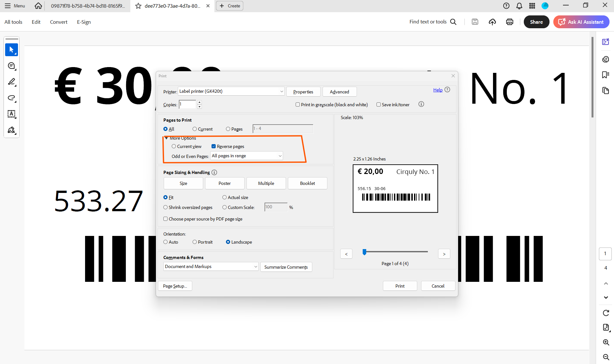
Task: Click the main document vertical scrollbar
Action: (x=592, y=77)
